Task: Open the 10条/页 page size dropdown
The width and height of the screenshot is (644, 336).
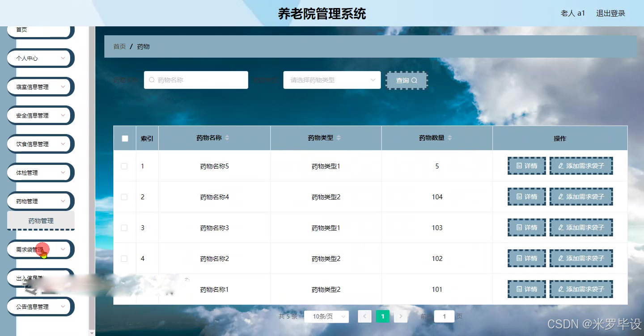Action: click(326, 316)
